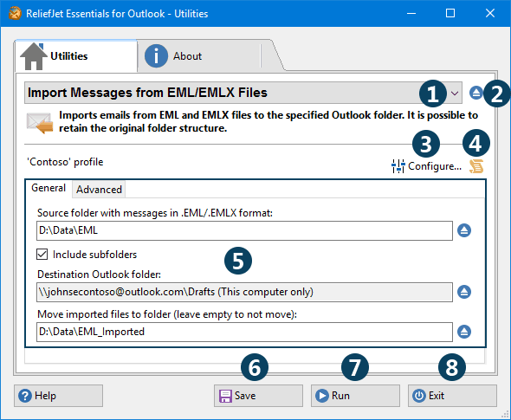Click the source folder path field

pyautogui.click(x=244, y=230)
